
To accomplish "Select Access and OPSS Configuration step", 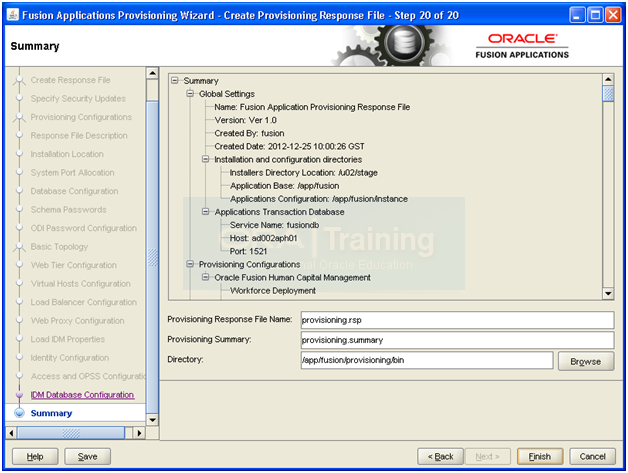I will (x=88, y=376).
